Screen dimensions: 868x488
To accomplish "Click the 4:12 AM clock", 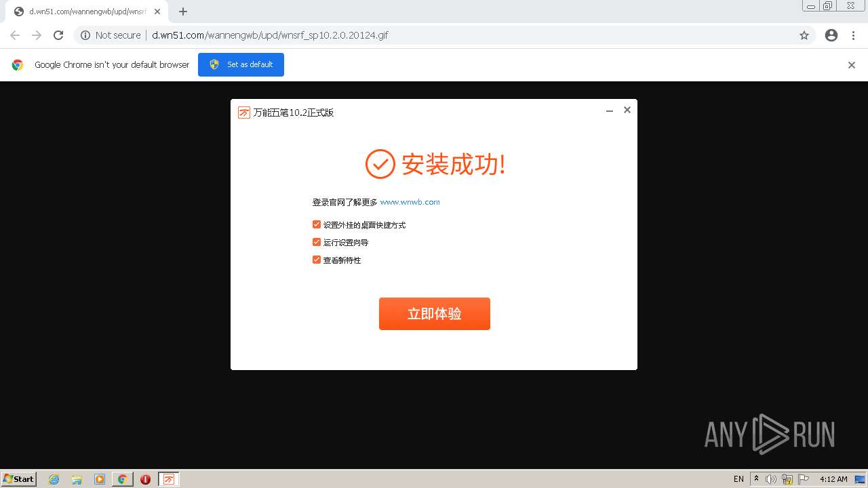I will coord(833,479).
